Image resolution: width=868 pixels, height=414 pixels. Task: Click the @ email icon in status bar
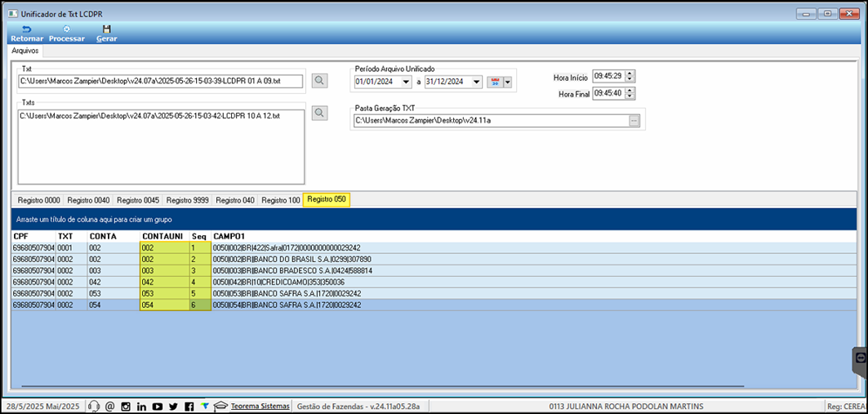click(x=109, y=407)
